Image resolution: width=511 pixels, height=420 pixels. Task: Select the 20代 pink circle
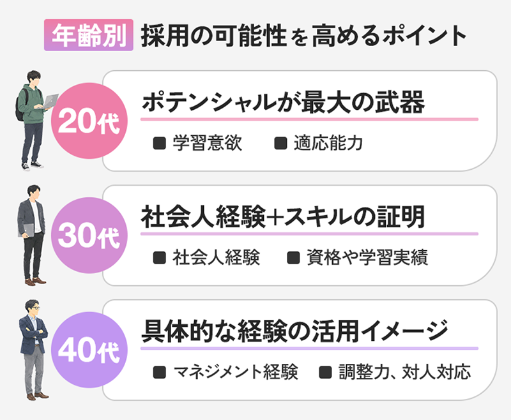(89, 121)
